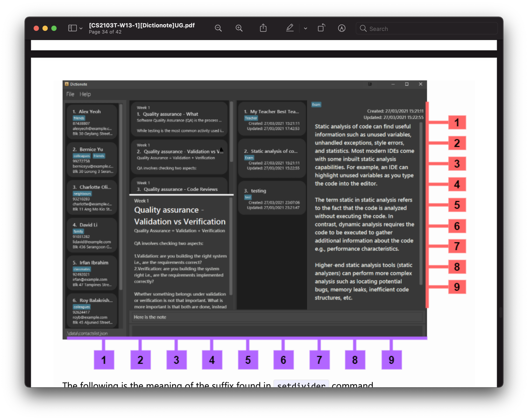Click the red close window button
The image size is (528, 420).
[x=36, y=28]
